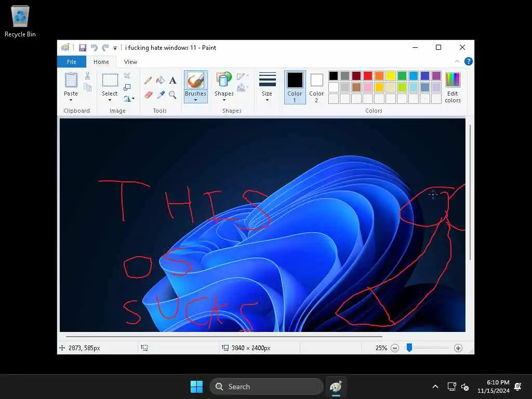Click the Size line thickness icon

point(268,79)
